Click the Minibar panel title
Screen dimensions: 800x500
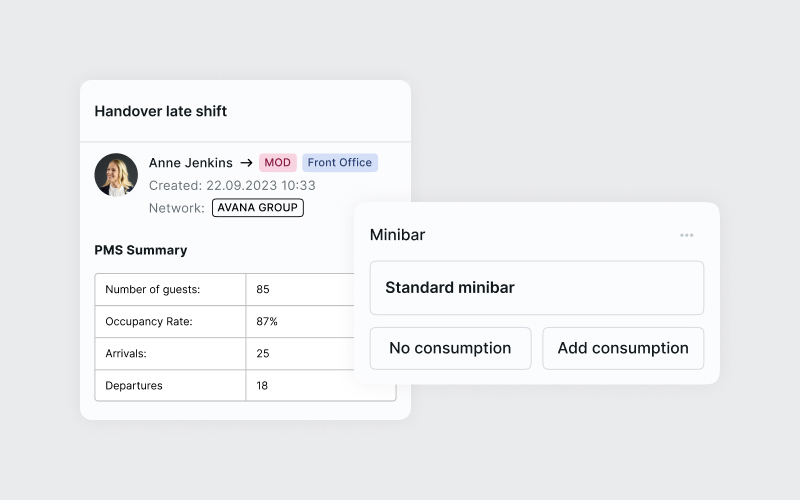coord(397,235)
